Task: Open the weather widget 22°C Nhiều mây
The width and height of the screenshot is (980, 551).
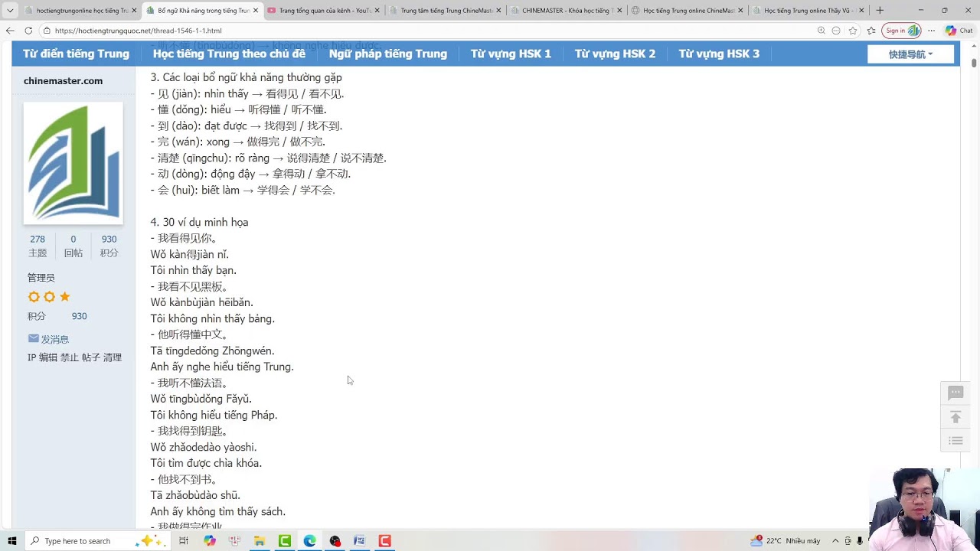Action: [x=786, y=541]
